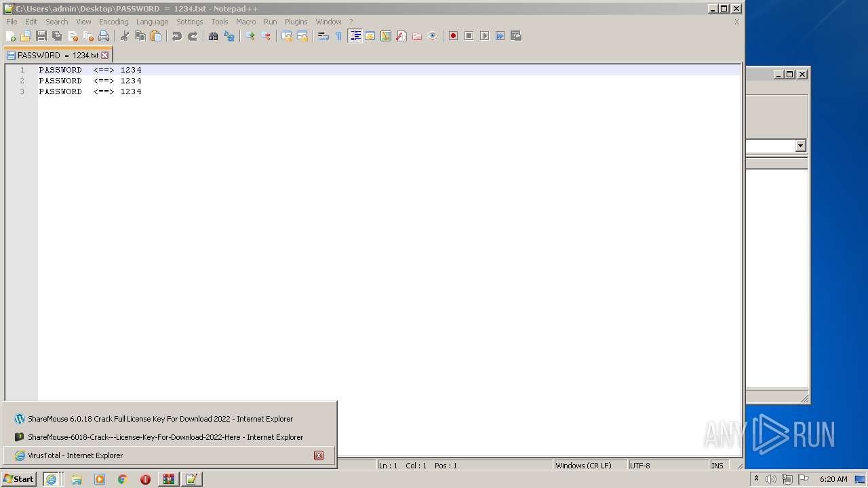This screenshot has width=868, height=488.
Task: Open the Settings menu
Action: (x=190, y=22)
